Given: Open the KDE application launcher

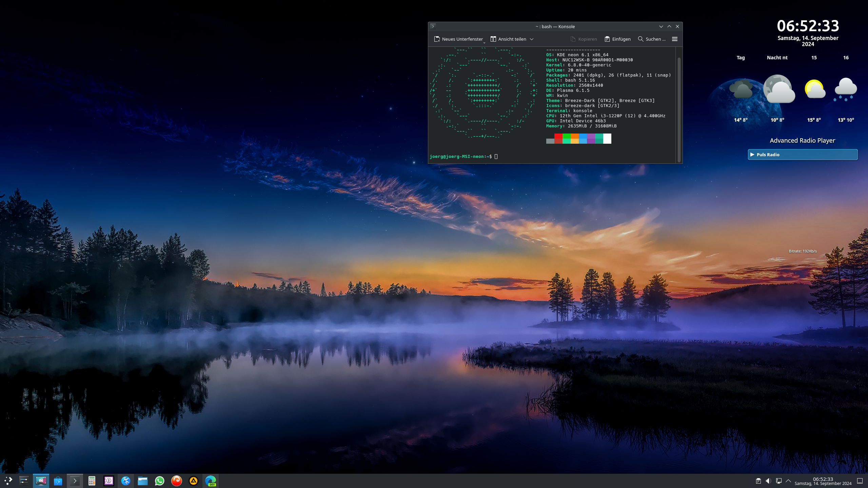Looking at the screenshot, I should (x=8, y=481).
